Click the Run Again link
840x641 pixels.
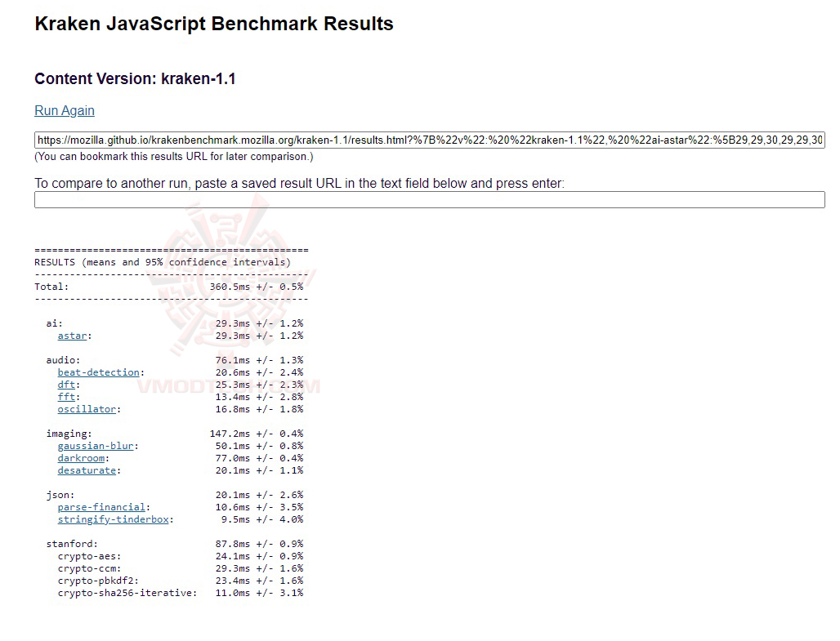point(65,110)
